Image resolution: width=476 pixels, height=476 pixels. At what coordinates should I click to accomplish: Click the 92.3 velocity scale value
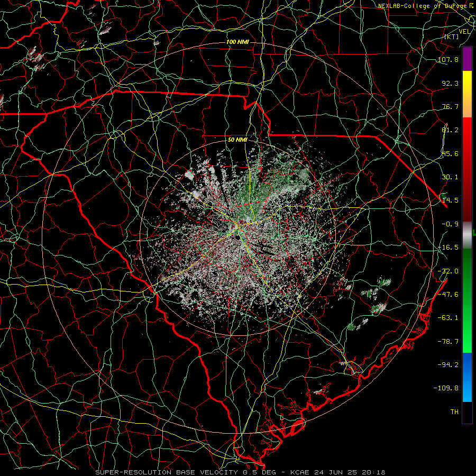(x=450, y=83)
